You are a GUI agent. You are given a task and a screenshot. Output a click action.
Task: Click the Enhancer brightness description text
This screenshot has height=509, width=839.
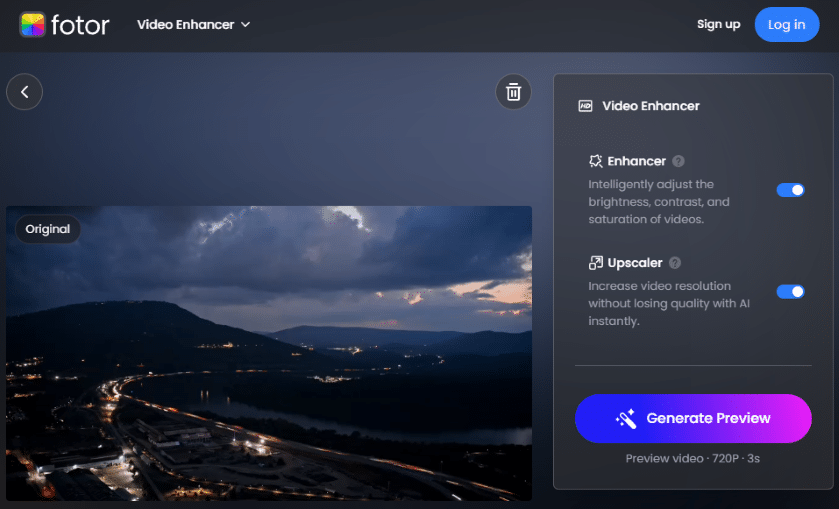(658, 202)
